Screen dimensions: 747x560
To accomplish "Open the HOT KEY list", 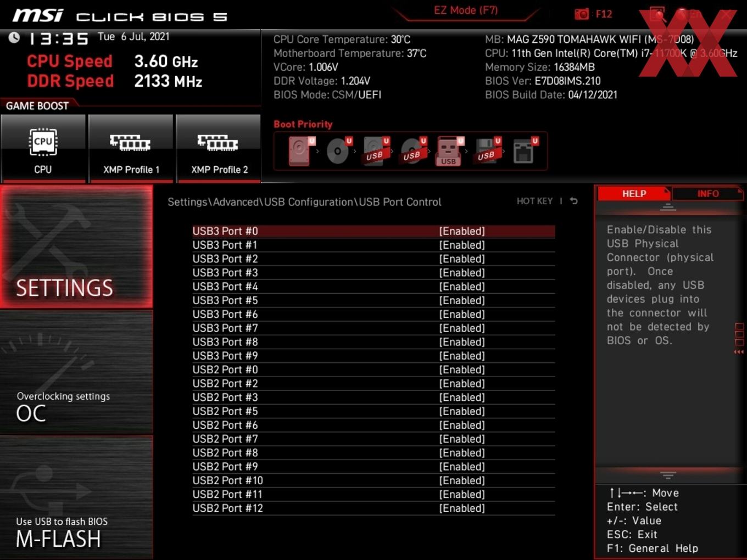I will pos(534,201).
